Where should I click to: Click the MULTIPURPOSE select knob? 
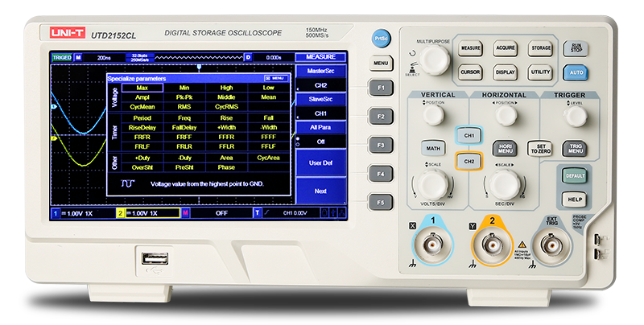tap(435, 60)
